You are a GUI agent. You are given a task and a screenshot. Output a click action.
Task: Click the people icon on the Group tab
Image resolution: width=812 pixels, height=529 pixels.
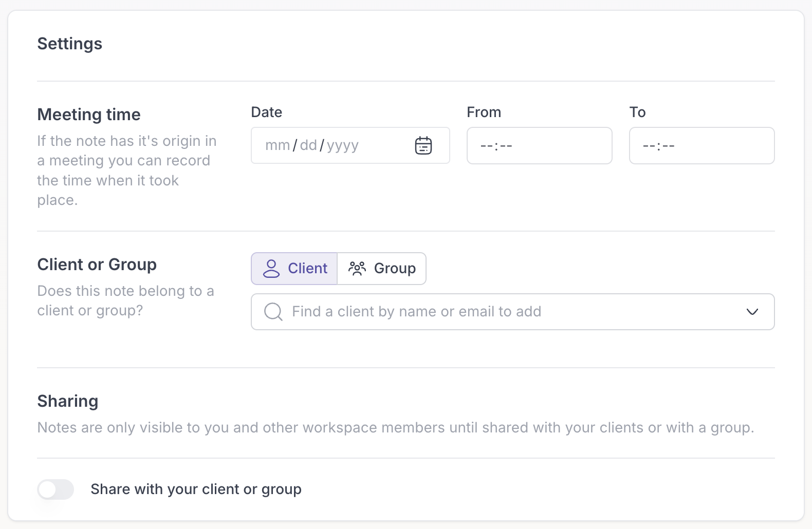[357, 269]
